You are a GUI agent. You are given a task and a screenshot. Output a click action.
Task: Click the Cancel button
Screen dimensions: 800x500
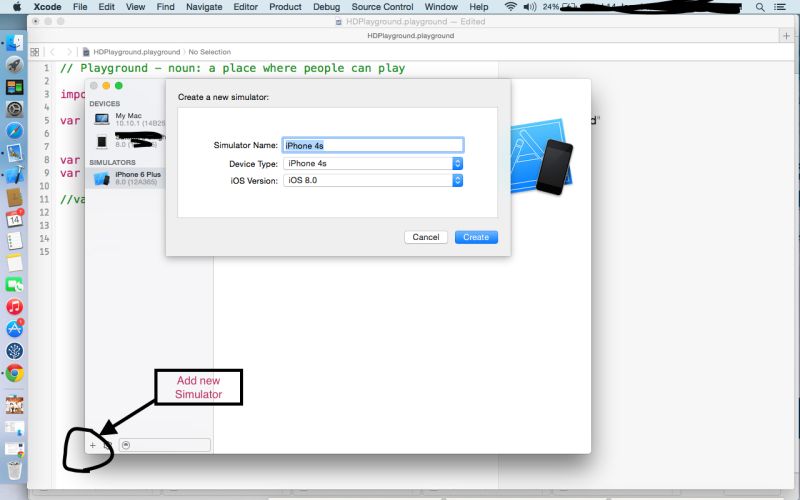(x=426, y=237)
